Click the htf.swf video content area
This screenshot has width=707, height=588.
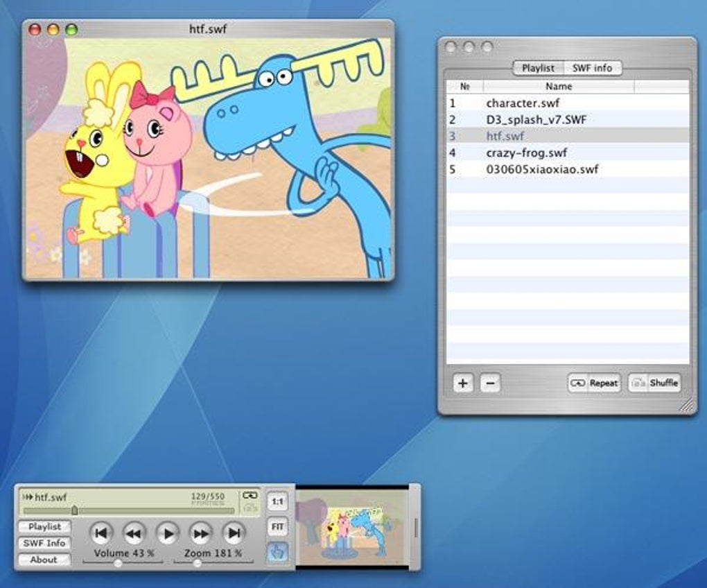click(208, 158)
